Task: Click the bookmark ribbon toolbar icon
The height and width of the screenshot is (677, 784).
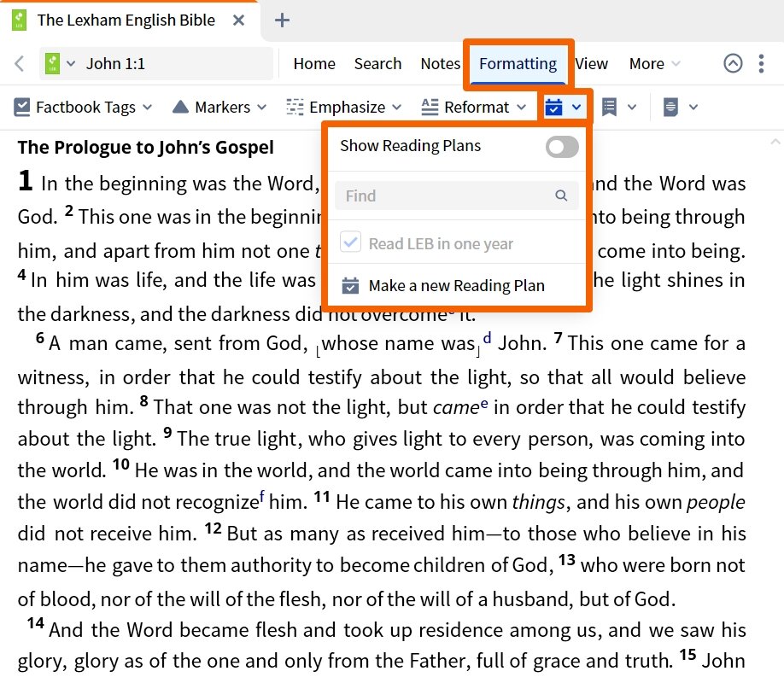Action: (x=609, y=107)
